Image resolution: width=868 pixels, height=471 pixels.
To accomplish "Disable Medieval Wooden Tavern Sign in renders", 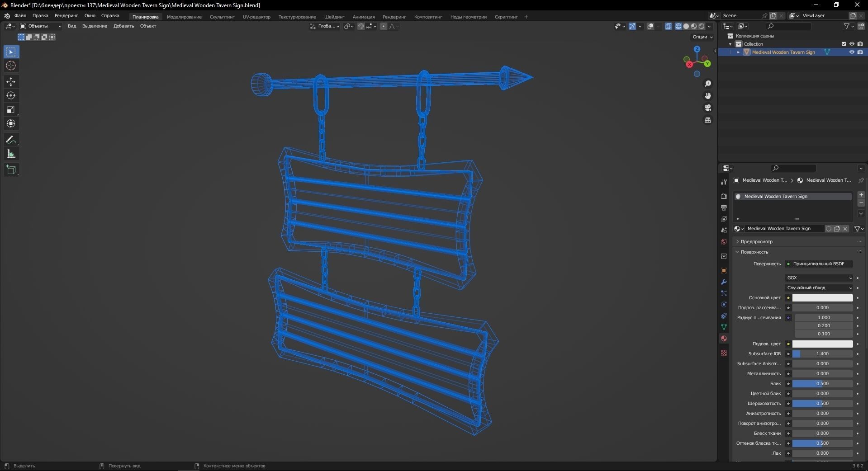I will tap(860, 52).
